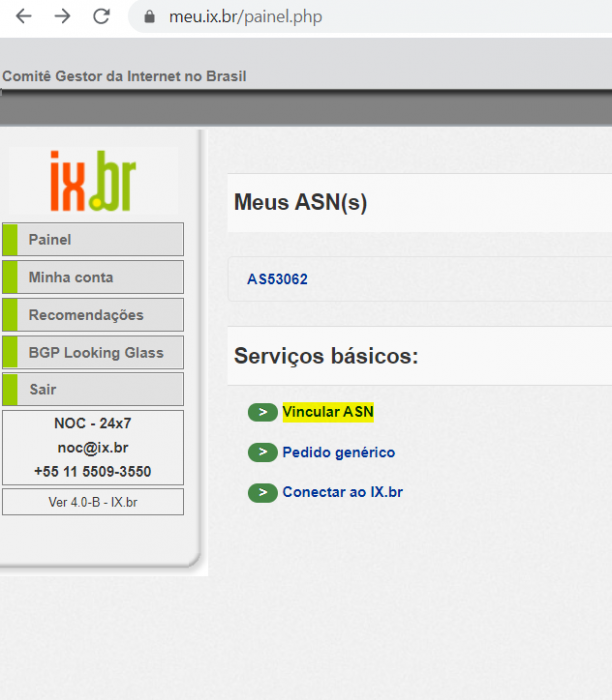Screen dimensions: 612x700
Task: Open the Recomendações menu item
Action: point(93,315)
